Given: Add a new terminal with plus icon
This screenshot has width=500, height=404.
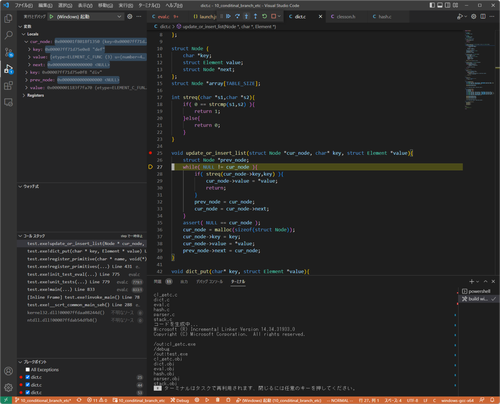Looking at the screenshot, I should [472, 281].
